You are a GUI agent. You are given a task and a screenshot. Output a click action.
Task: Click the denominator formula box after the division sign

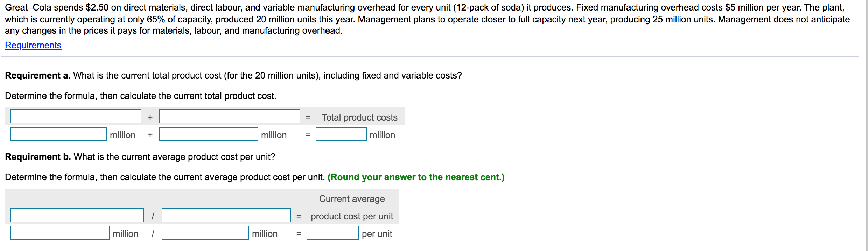point(226,216)
